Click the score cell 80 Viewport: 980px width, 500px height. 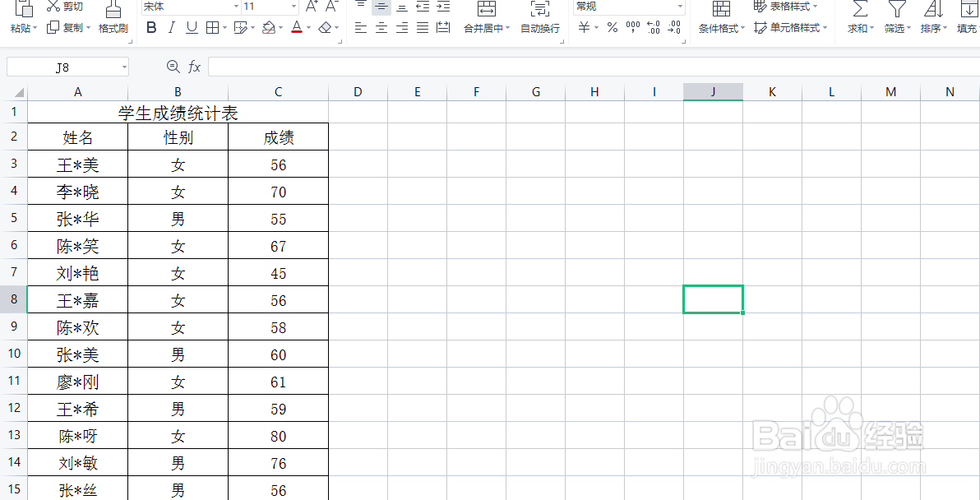pos(278,436)
